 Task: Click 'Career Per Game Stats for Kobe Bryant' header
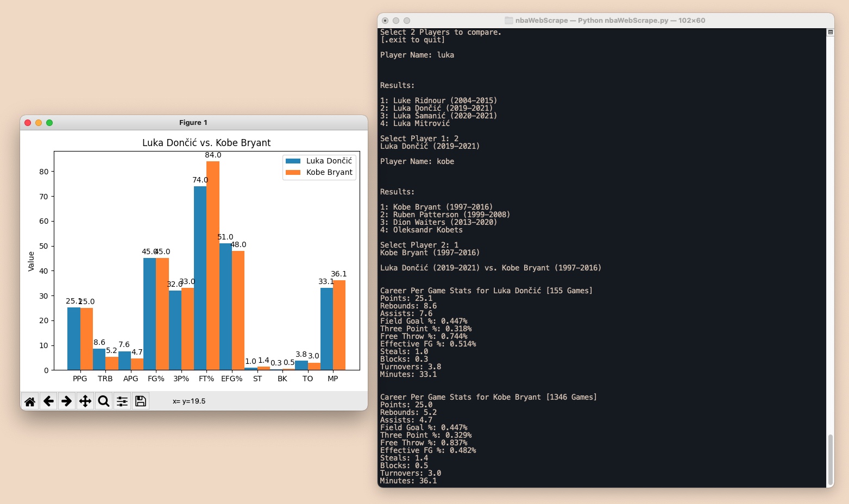[489, 397]
